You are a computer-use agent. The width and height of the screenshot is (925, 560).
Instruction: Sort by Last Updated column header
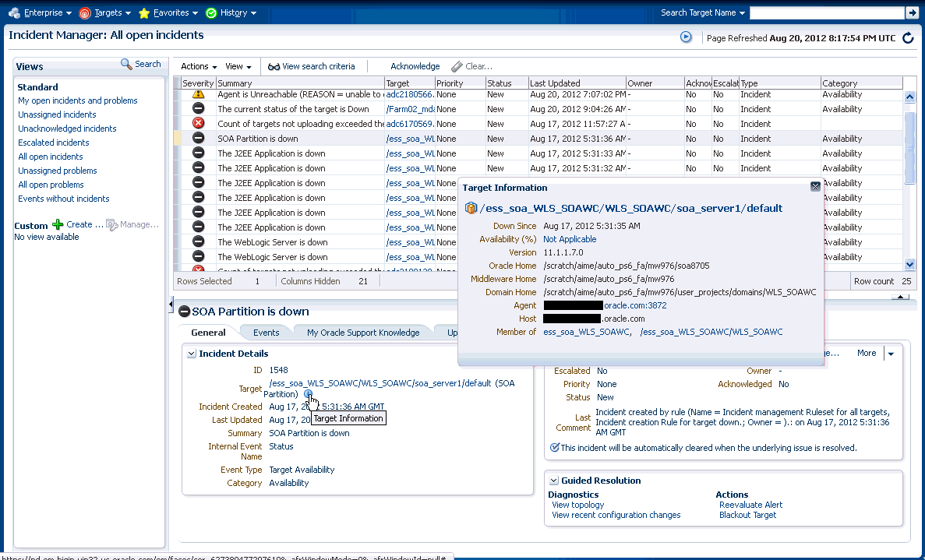(x=577, y=83)
